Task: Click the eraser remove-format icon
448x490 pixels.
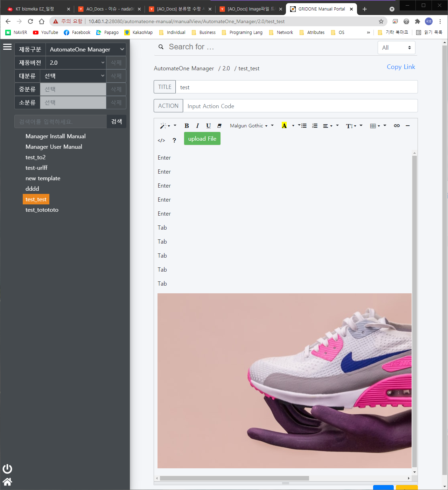Action: point(219,126)
